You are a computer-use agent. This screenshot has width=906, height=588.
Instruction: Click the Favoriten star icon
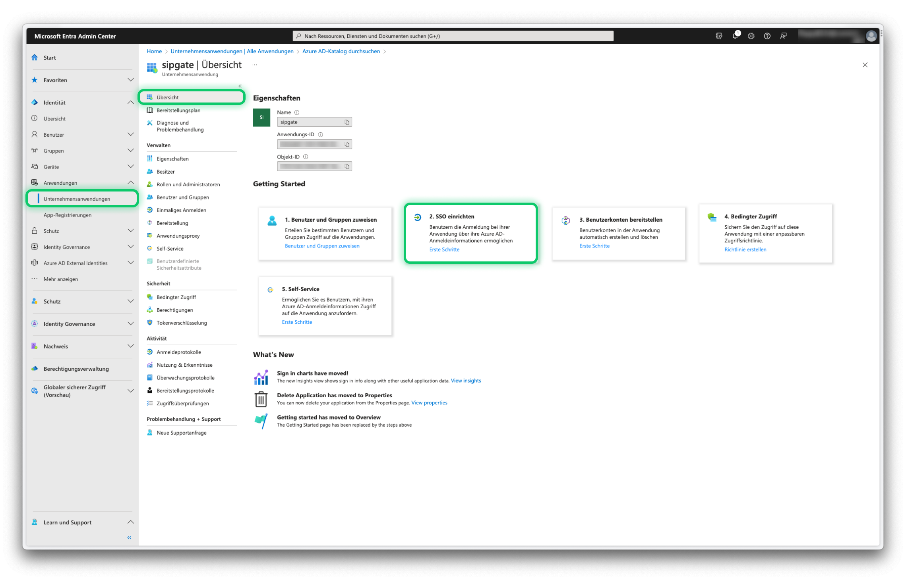(35, 80)
